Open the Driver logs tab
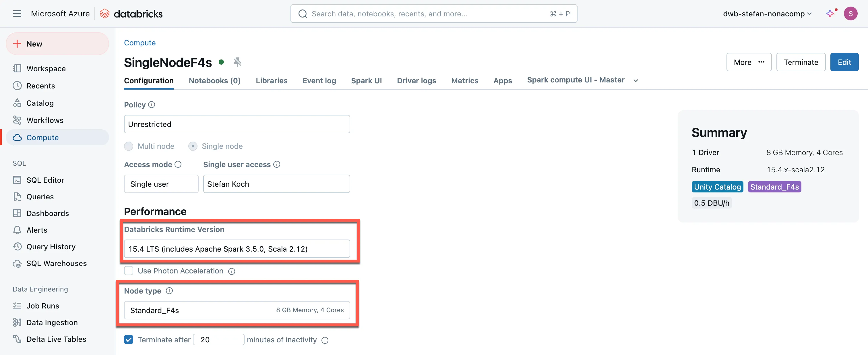 (416, 81)
